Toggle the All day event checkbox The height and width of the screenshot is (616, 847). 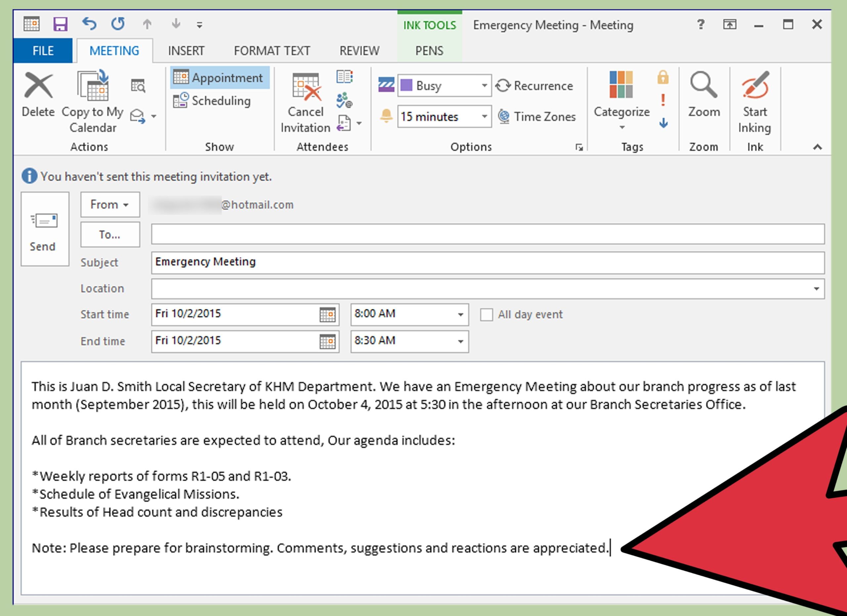487,315
